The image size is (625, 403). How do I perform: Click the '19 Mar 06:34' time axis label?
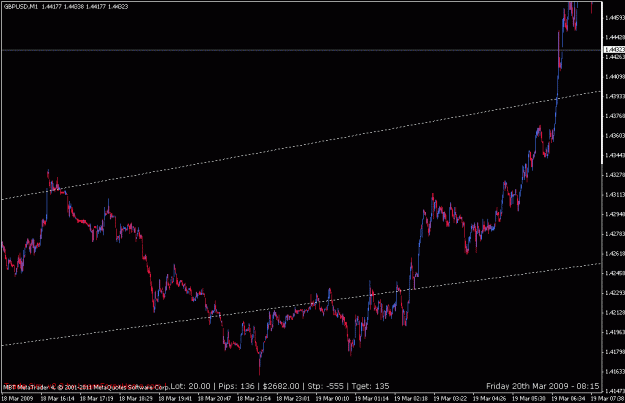tap(568, 398)
